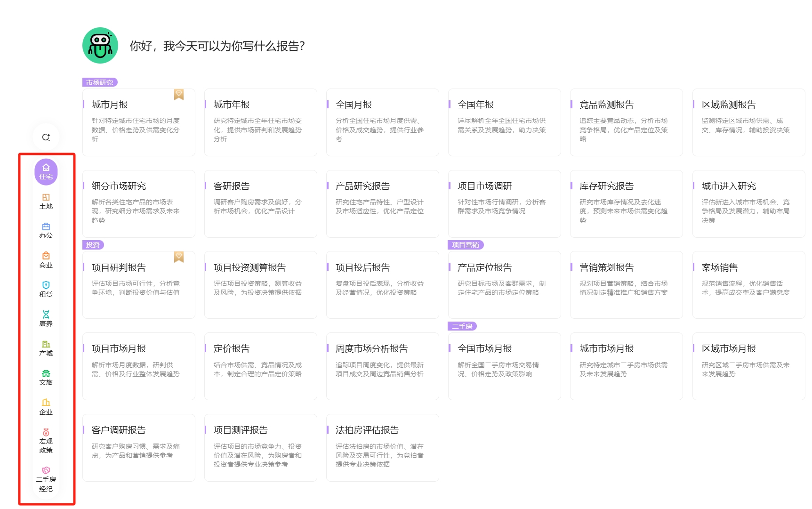This screenshot has width=812, height=509.
Task: Open the 宏观政策 (Macro Policy) icon
Action: (46, 440)
